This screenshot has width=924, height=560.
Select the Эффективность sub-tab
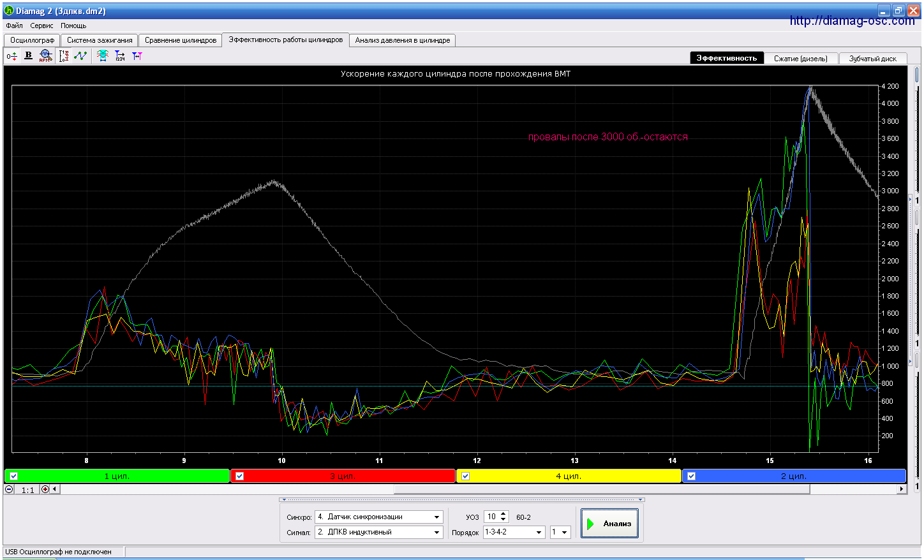(727, 58)
